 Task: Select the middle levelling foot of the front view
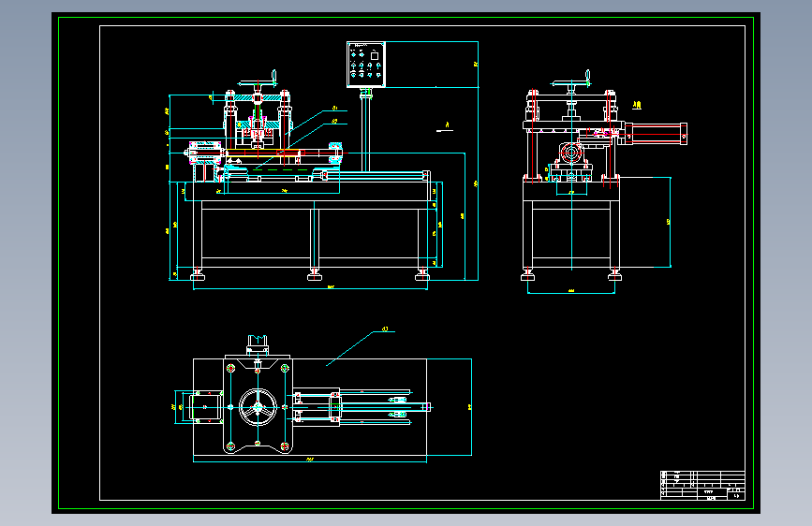coord(315,274)
